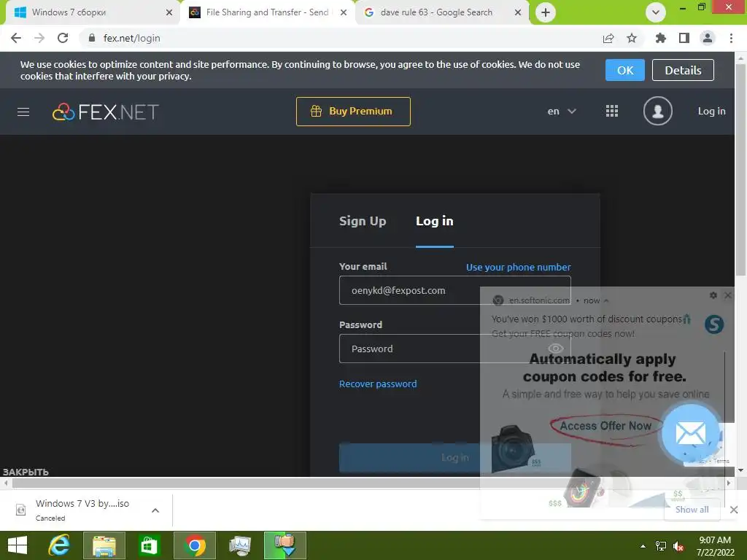Click ЗАКРЫТЬ text at bottom left
747x560 pixels.
[x=26, y=472]
